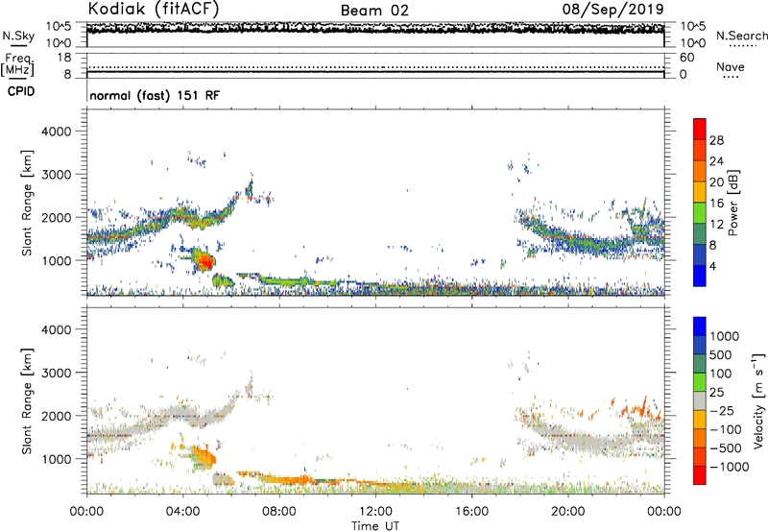Click the Power [dB] colorbar title
This screenshot has height=532, width=768.
point(732,203)
